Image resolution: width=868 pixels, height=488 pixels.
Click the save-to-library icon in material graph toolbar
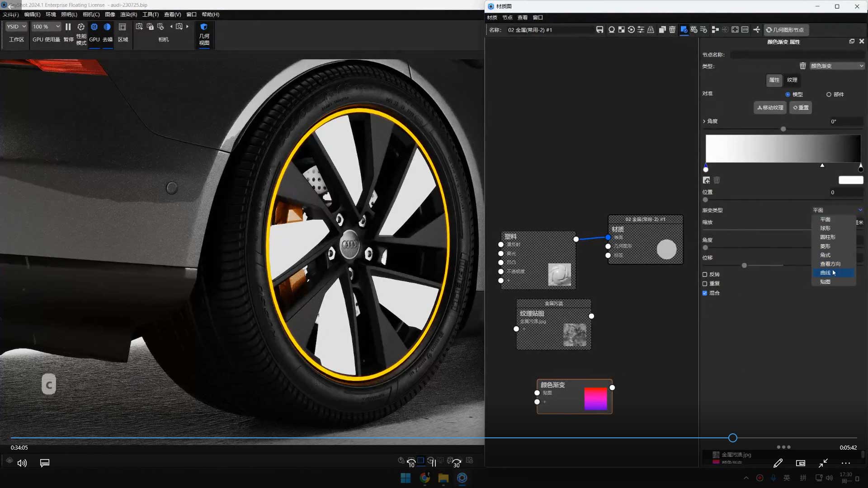[599, 30]
